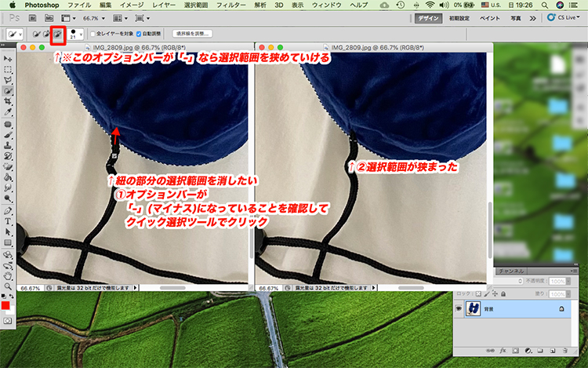Screen dimensions: 588x368
Task: Select the Paint Bucket tool
Action: [8, 177]
